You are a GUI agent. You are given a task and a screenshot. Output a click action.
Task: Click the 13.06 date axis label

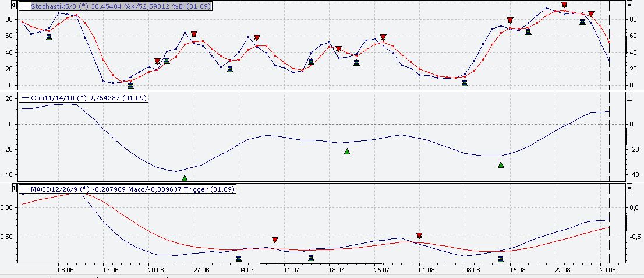[x=111, y=270]
